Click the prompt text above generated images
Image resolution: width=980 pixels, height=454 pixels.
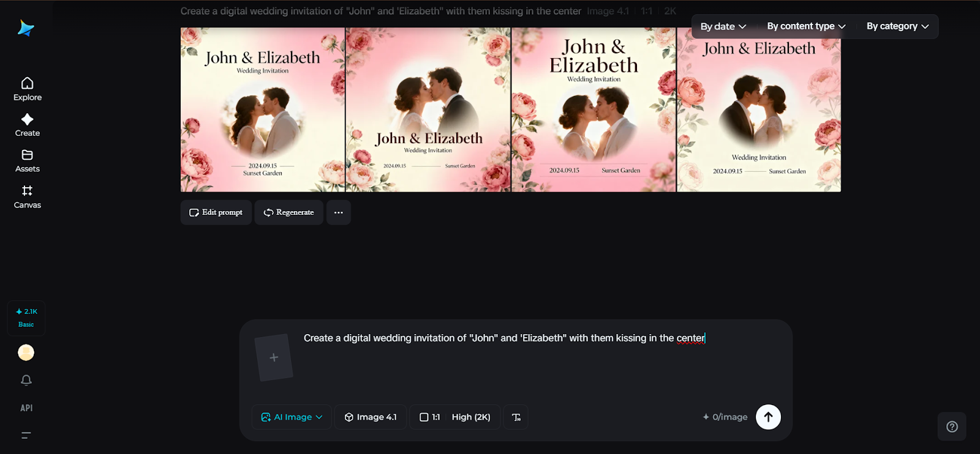(x=380, y=11)
